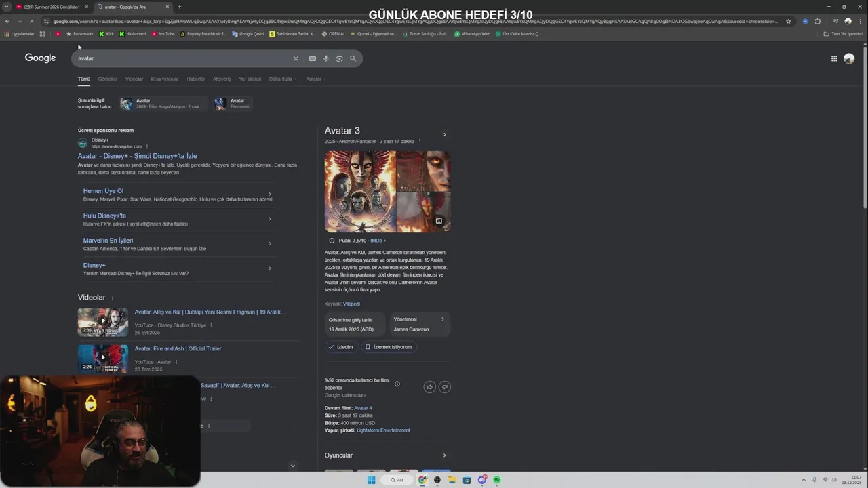Image resolution: width=868 pixels, height=488 pixels.
Task: Click the magnifying glass search button
Action: pos(353,58)
